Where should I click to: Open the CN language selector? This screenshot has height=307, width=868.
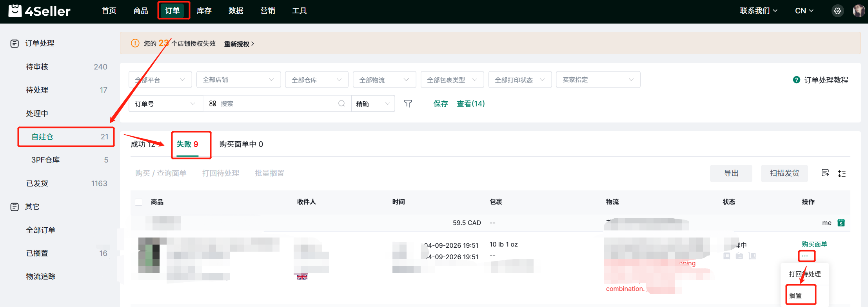pos(804,11)
